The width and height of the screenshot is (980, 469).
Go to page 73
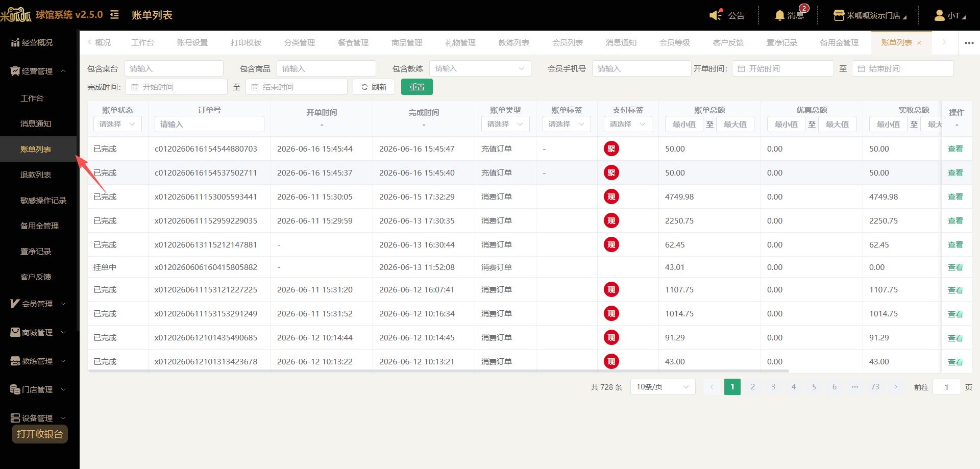click(875, 387)
